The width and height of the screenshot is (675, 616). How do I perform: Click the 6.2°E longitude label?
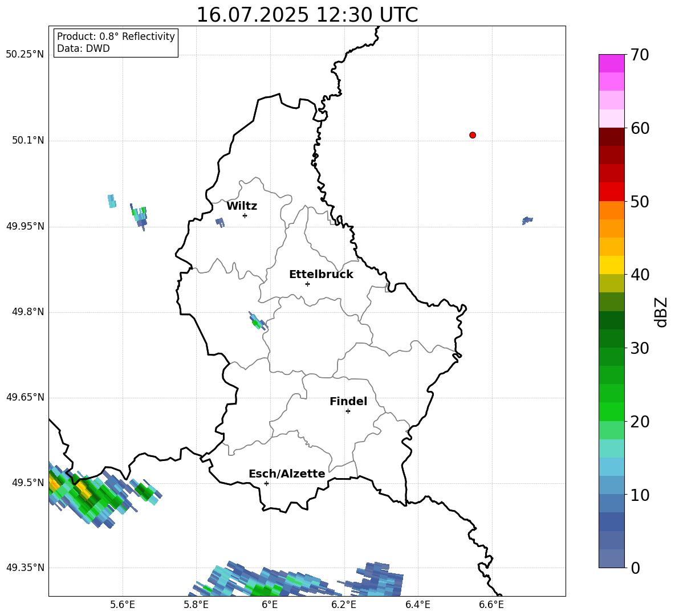click(344, 605)
